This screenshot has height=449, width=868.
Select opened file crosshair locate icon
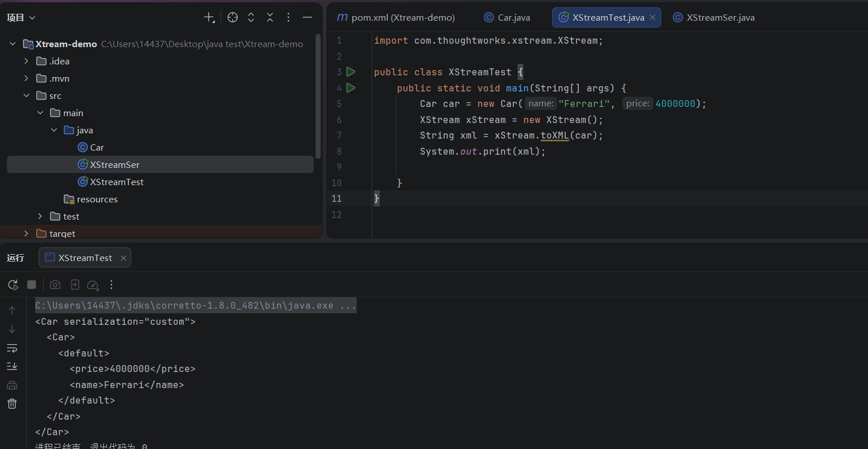click(233, 17)
